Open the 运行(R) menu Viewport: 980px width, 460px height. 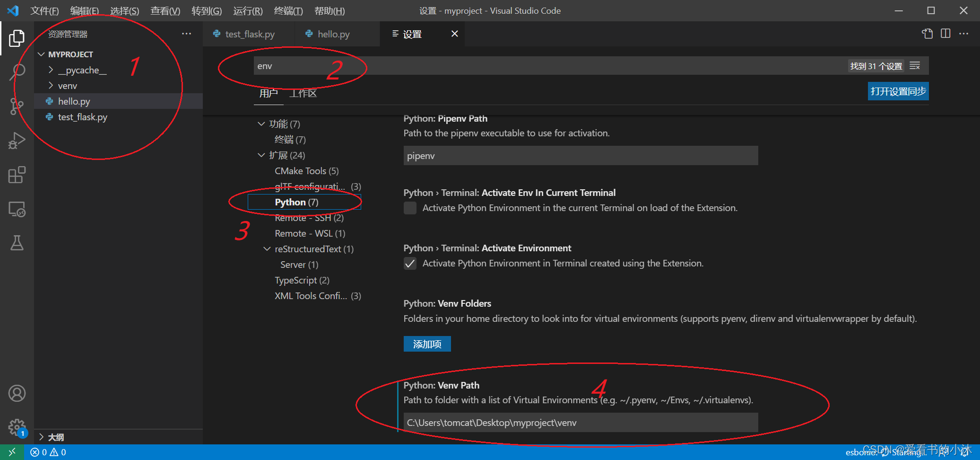click(x=248, y=11)
